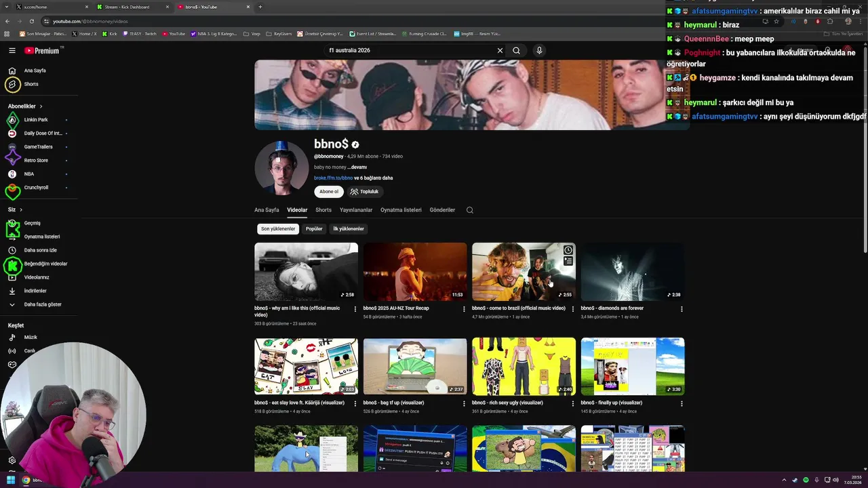Screen dimensions: 868x488
Task: Activate voice search microphone
Action: [539, 50]
